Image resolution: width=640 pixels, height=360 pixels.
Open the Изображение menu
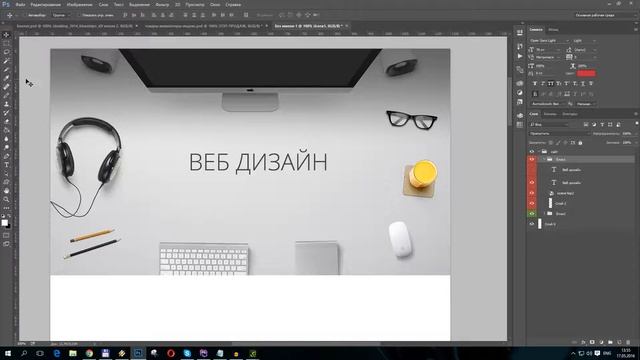coord(79,4)
